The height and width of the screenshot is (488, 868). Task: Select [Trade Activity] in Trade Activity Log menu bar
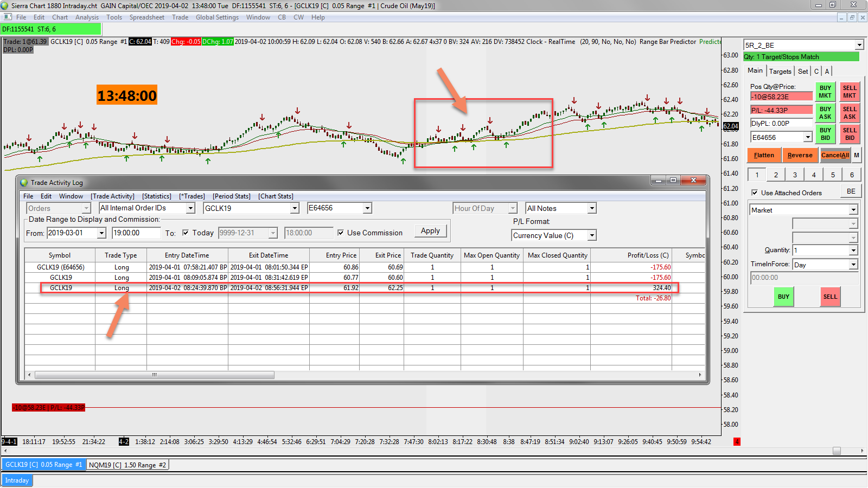coord(112,196)
